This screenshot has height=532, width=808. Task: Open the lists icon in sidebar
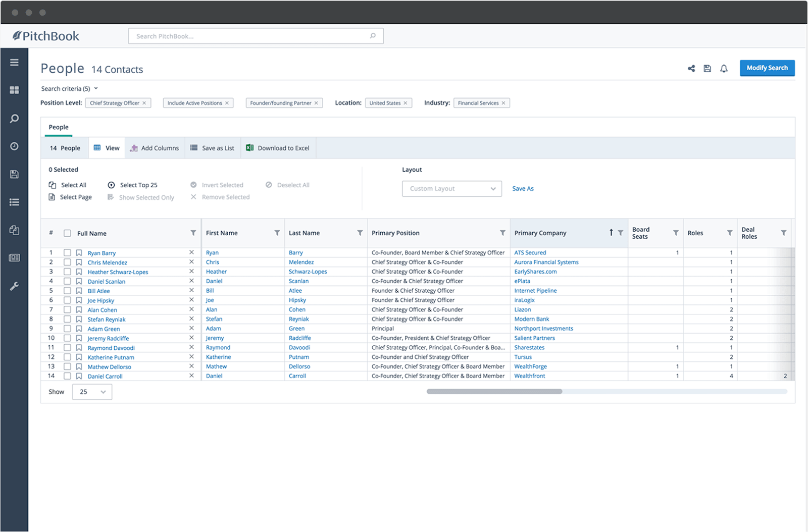(x=14, y=202)
